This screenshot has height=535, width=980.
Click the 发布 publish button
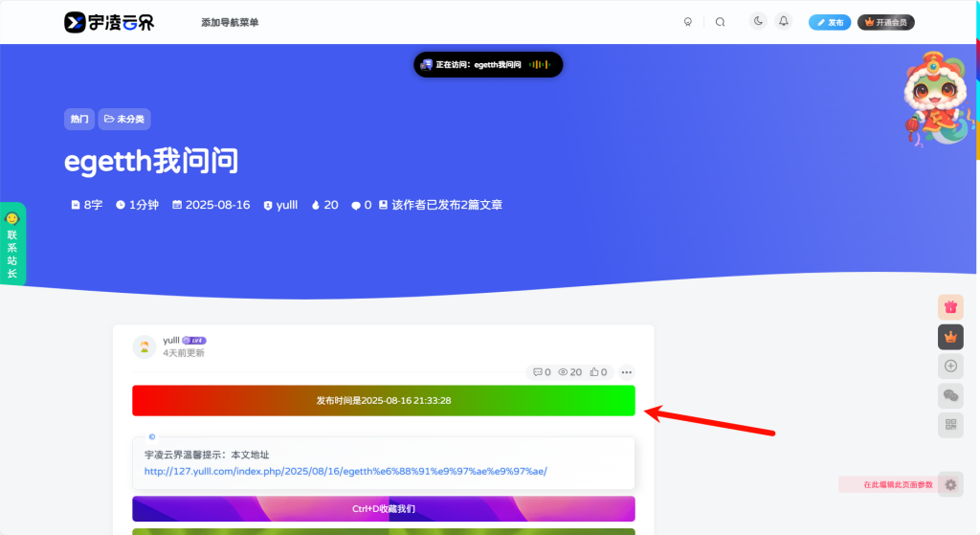click(830, 23)
